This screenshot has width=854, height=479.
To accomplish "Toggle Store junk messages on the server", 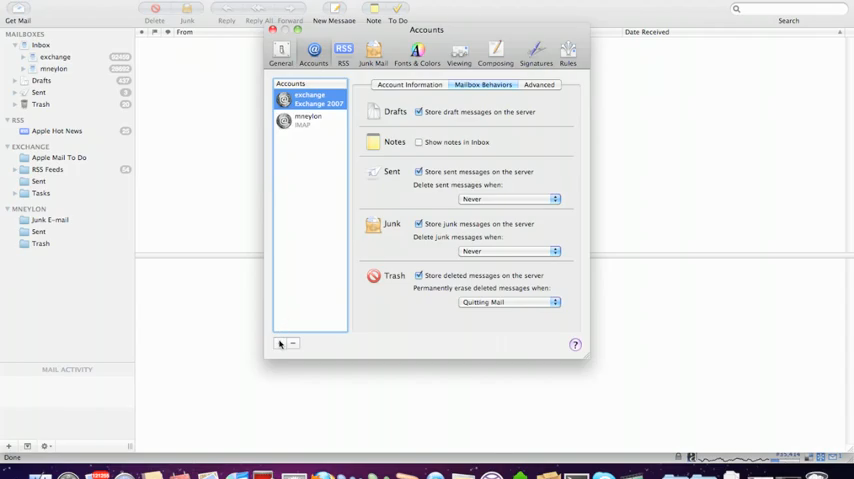I will (x=418, y=224).
